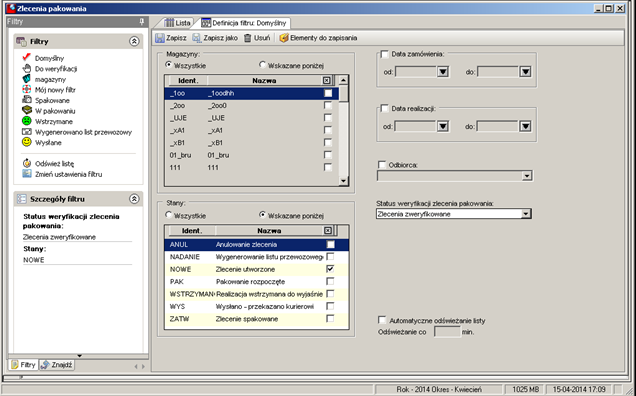Pin the Filtry side panel

click(x=142, y=22)
